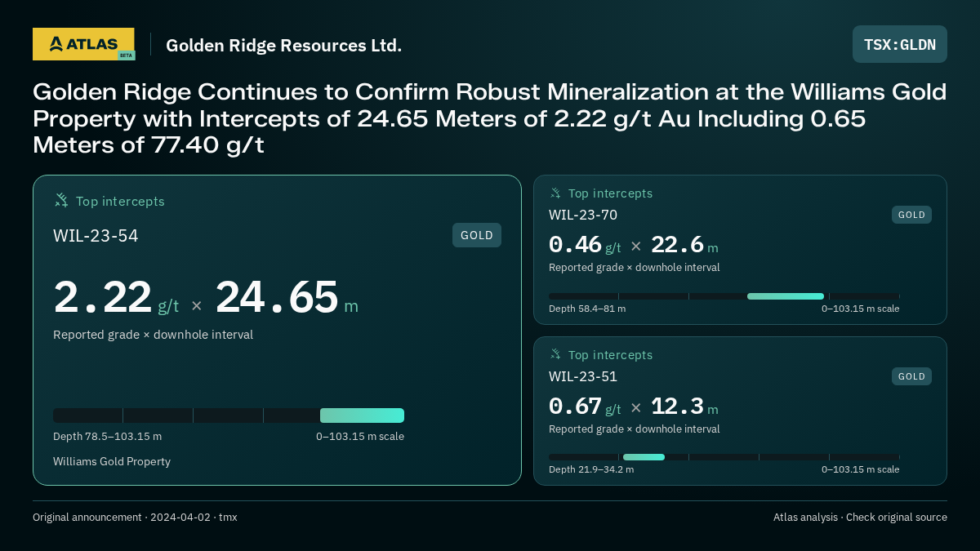Click the WIL-23-51 depth interval bar
This screenshot has height=551, width=980.
pyautogui.click(x=724, y=457)
